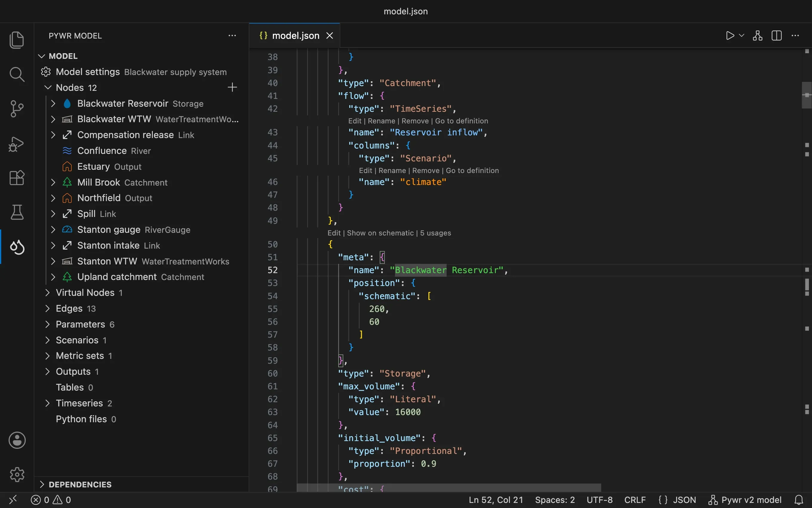
Task: Select the Pywr water-drop activity icon
Action: (x=17, y=247)
